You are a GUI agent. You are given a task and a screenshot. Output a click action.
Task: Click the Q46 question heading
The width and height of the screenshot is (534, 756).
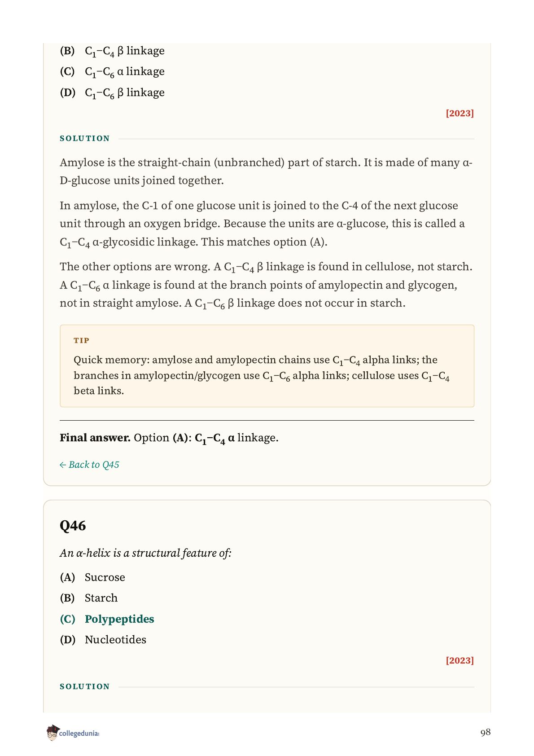click(73, 526)
